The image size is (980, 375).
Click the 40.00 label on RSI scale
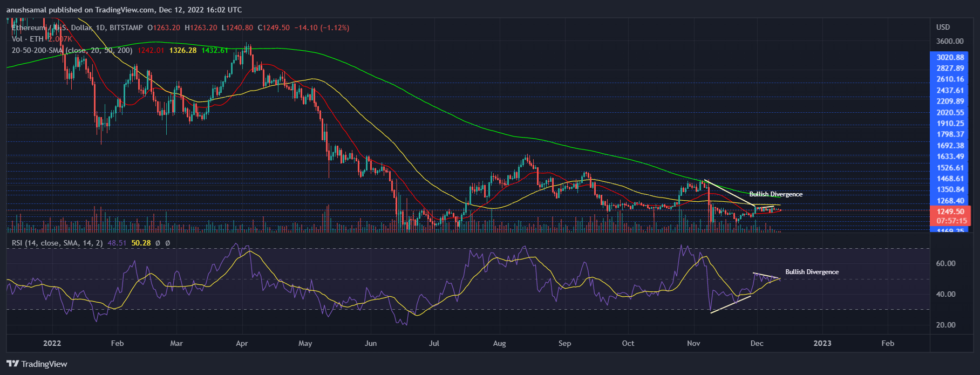pos(946,294)
